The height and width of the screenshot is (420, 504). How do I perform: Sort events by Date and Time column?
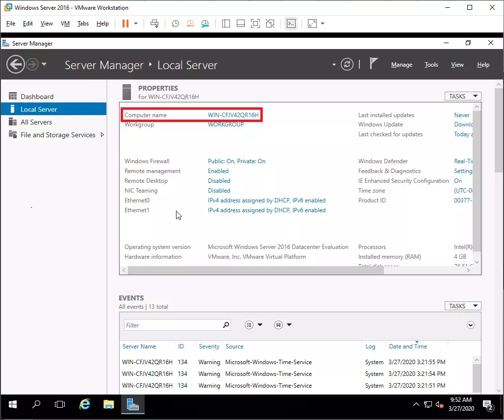coord(408,346)
